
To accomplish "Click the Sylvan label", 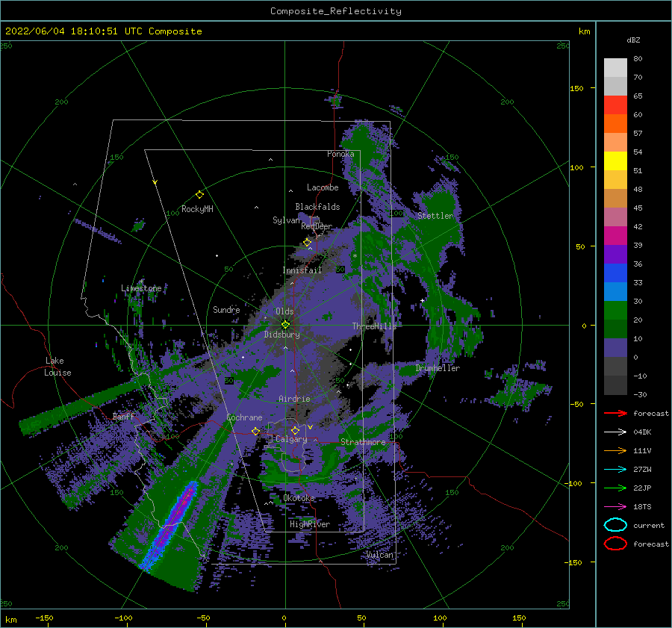I will [286, 220].
